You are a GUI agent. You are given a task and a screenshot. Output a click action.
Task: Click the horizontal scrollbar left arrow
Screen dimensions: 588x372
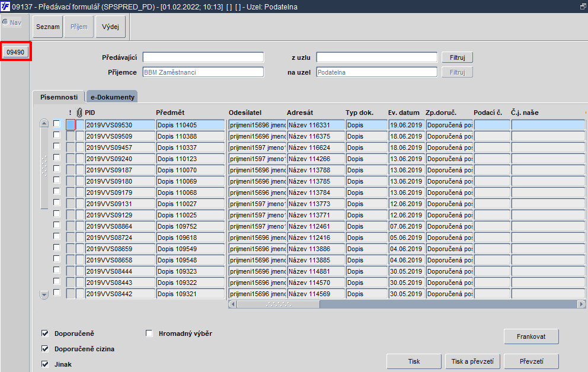point(232,304)
